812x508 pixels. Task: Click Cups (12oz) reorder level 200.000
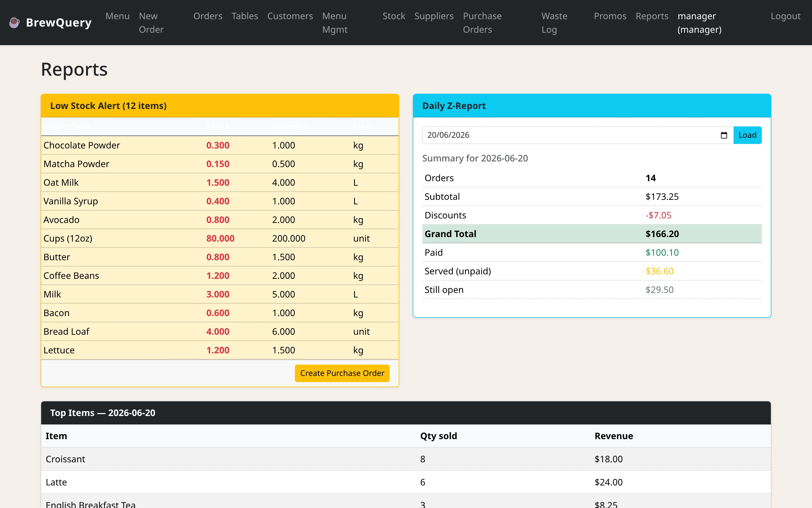[x=288, y=238]
